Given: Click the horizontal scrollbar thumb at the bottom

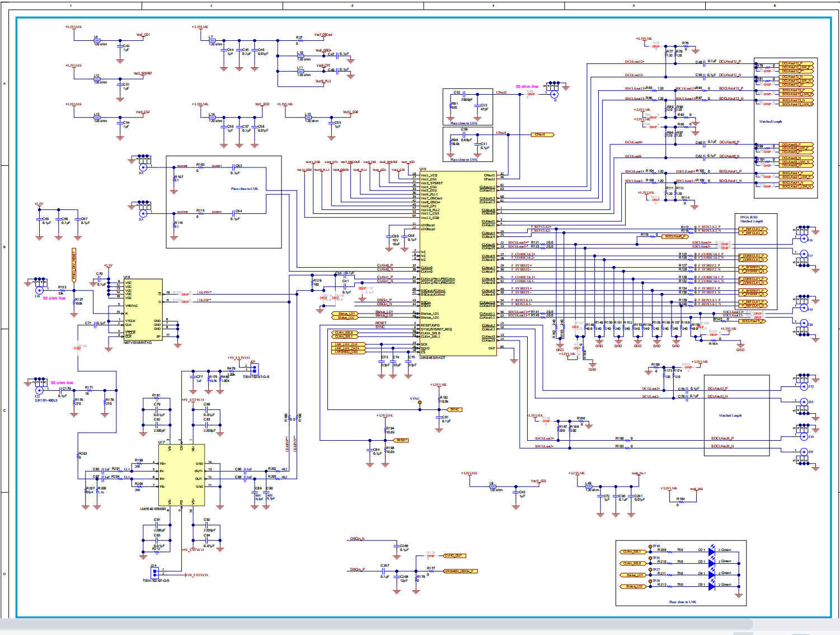Looking at the screenshot, I should pos(377,624).
